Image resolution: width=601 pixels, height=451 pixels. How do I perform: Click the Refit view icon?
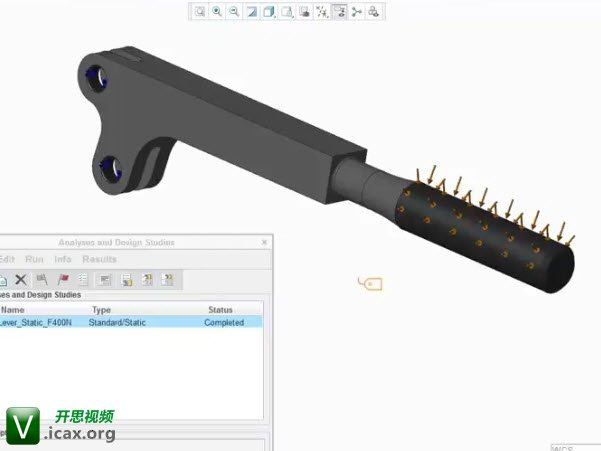coord(200,11)
